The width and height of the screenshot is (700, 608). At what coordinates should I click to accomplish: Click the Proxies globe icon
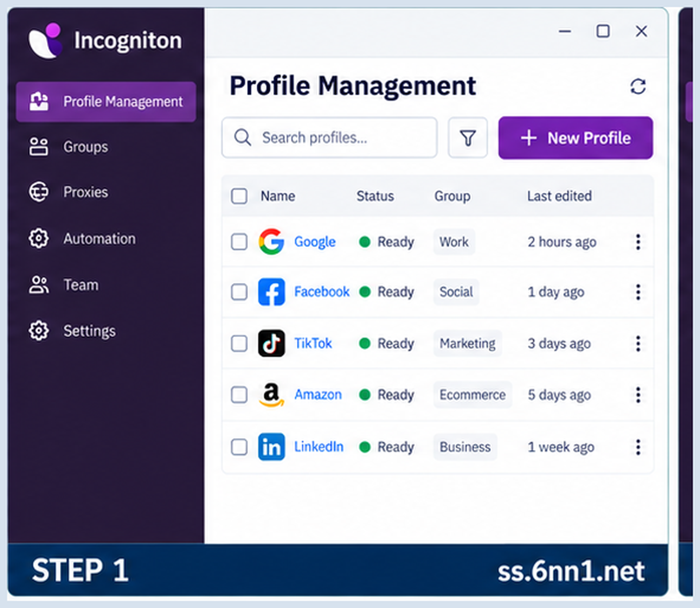point(39,192)
